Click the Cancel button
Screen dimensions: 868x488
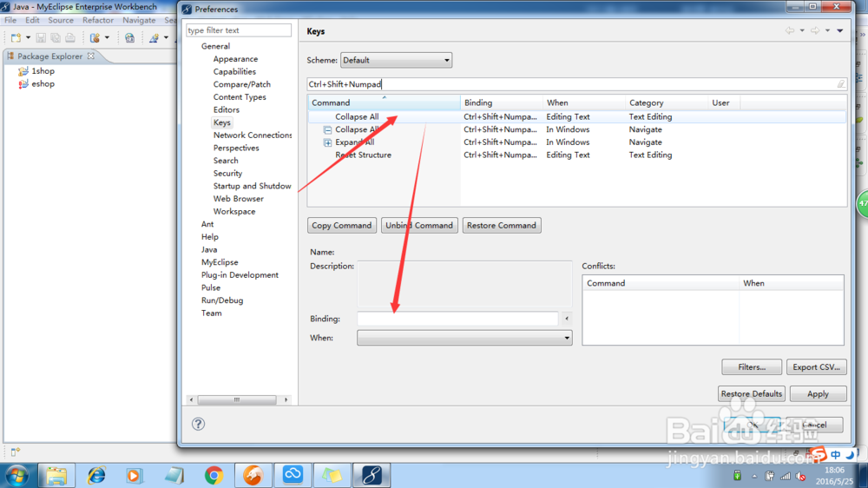pyautogui.click(x=815, y=425)
